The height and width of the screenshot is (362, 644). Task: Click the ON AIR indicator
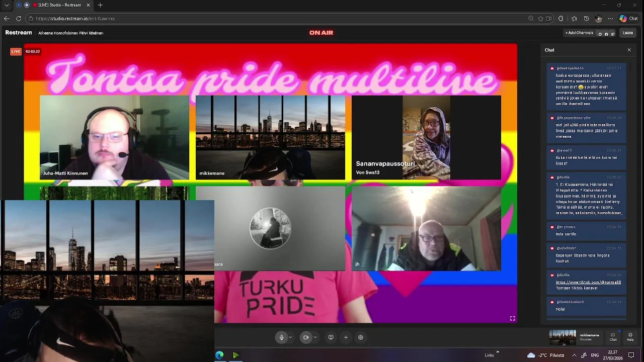321,33
